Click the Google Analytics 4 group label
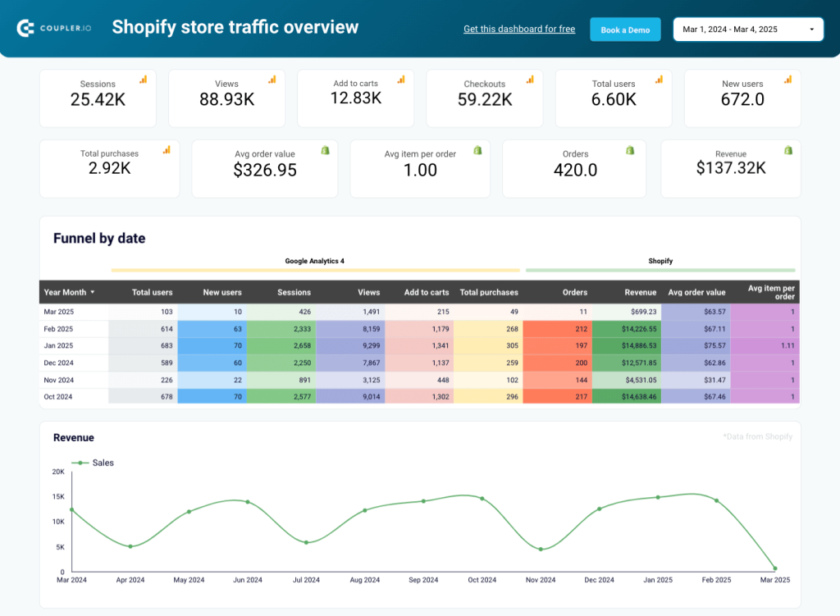 click(314, 261)
